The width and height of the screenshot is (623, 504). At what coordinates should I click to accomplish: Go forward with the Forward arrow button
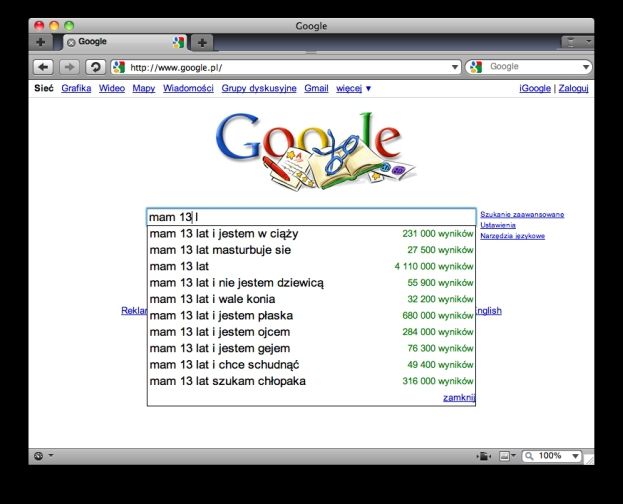click(x=69, y=67)
